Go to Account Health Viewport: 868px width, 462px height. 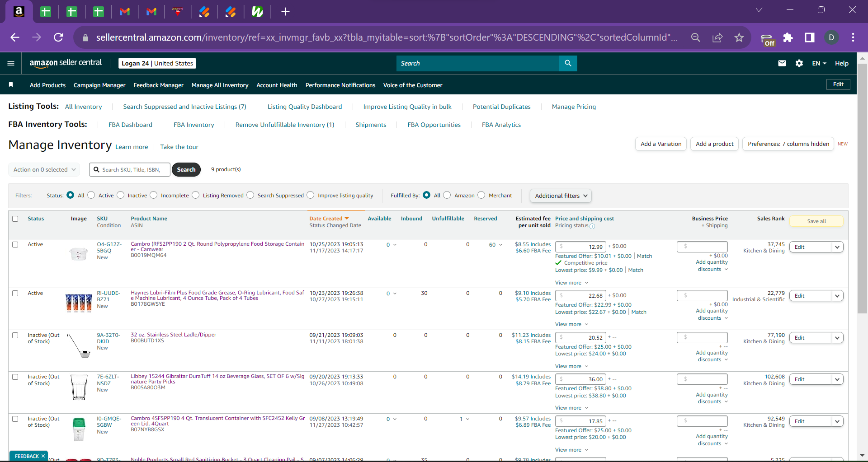[277, 85]
